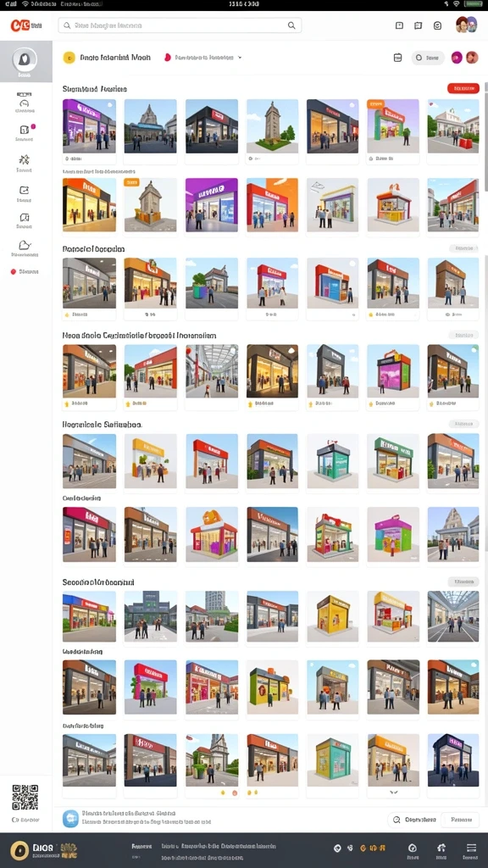
Task: Expand the dropdown arrow next to the red-dot label
Action: coord(240,57)
